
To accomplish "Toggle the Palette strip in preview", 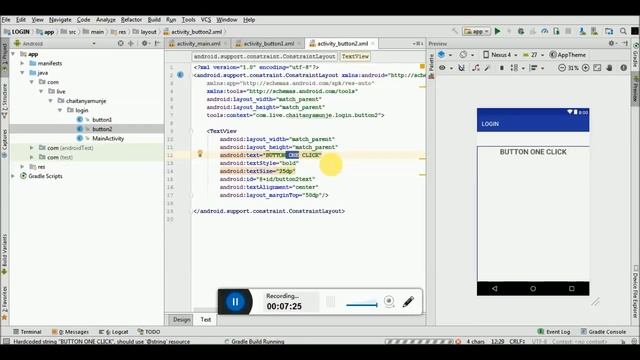I will pos(431,67).
